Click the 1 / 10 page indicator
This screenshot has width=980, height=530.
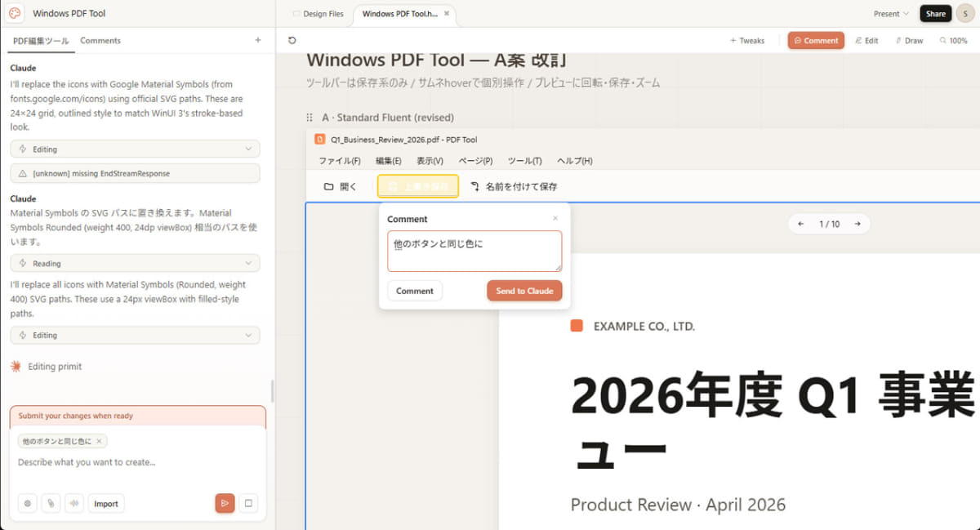coord(830,224)
